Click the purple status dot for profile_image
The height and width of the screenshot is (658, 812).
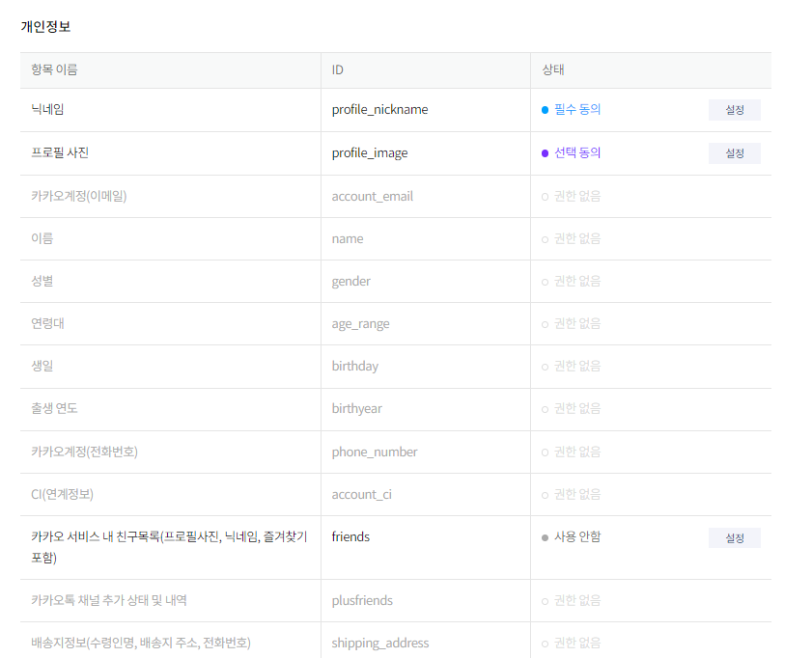545,153
